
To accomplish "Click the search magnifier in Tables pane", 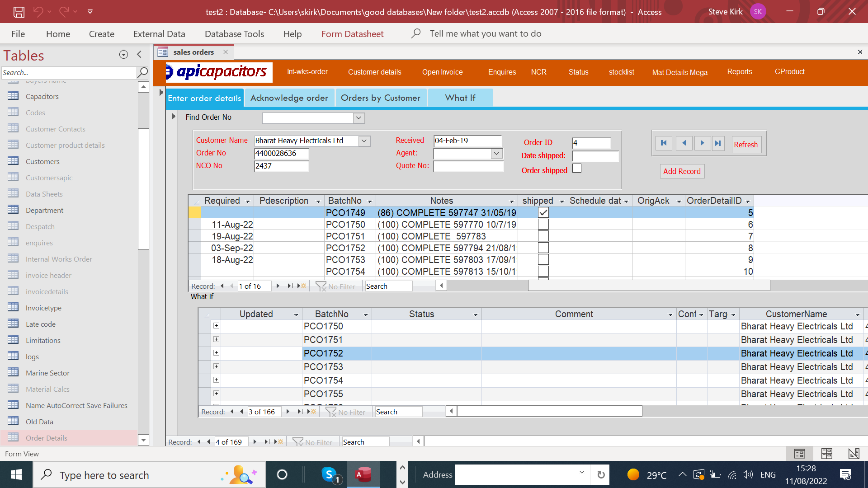I will pos(142,72).
